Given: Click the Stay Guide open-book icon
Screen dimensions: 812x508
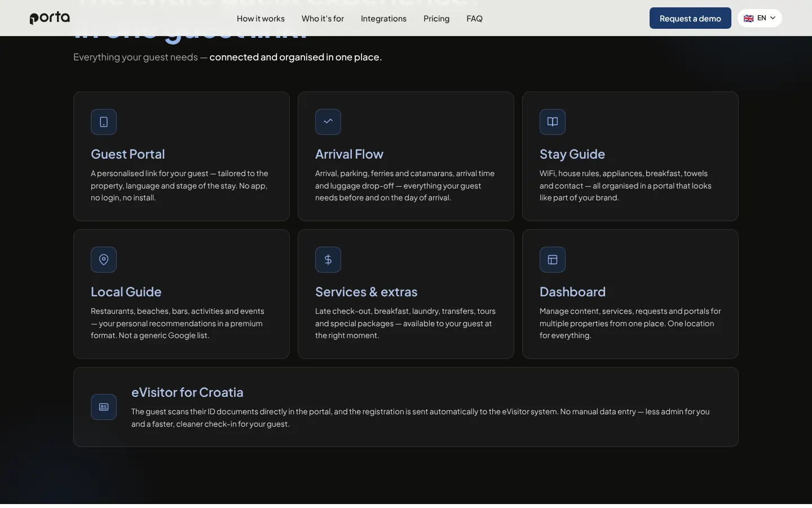Looking at the screenshot, I should coord(553,122).
